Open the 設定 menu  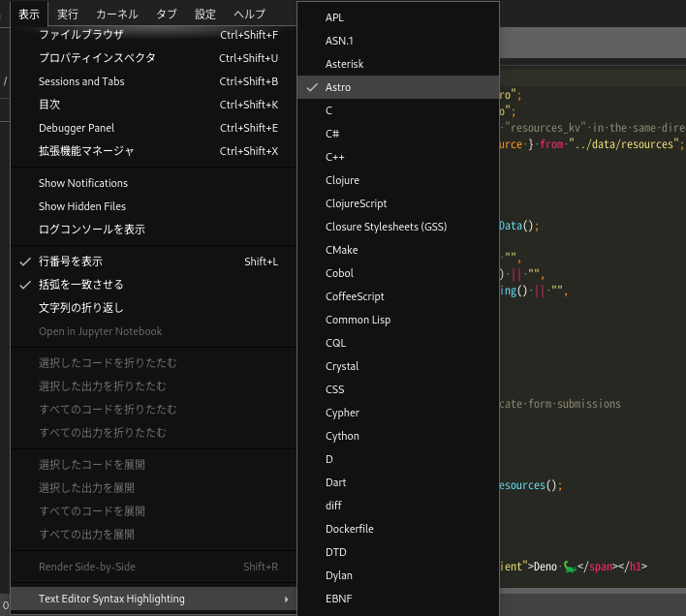click(x=205, y=14)
